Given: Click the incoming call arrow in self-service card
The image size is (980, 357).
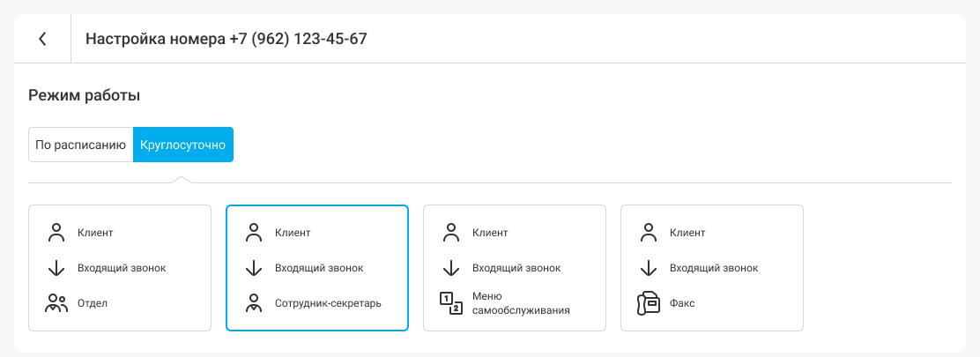Looking at the screenshot, I should 451,268.
